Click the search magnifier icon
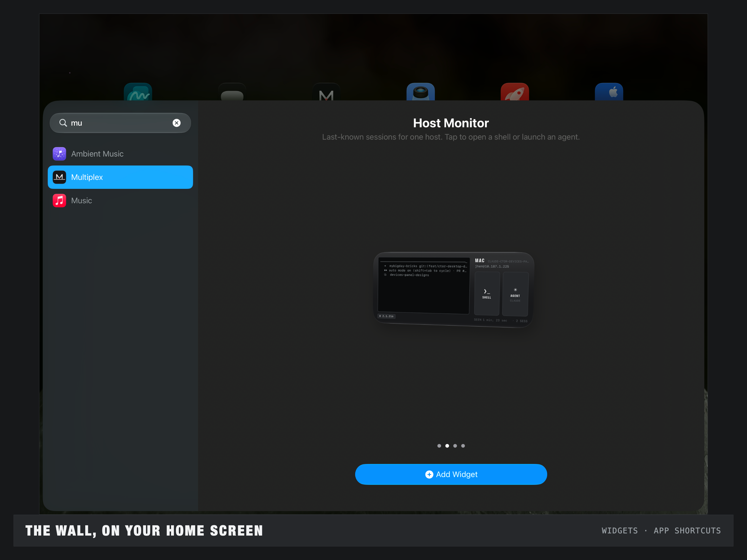This screenshot has width=747, height=560. [x=63, y=123]
